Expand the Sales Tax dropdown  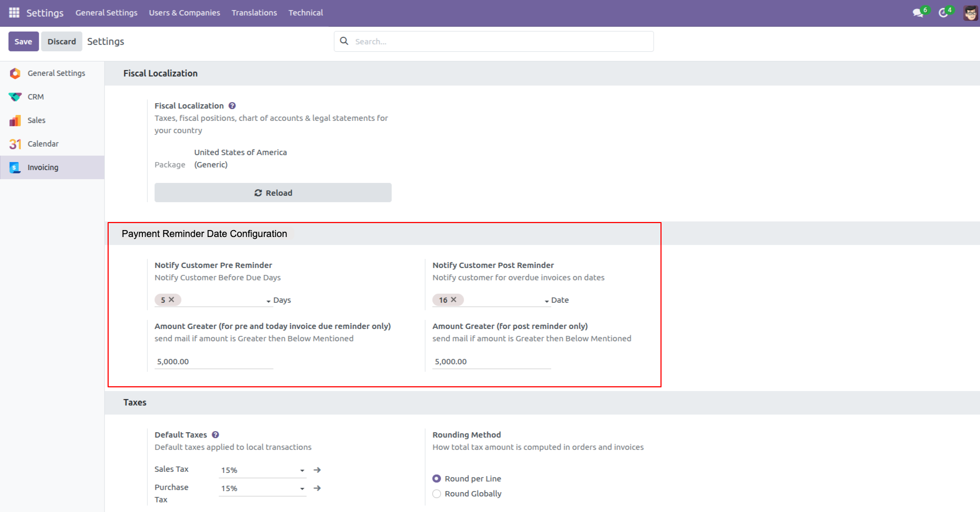302,470
